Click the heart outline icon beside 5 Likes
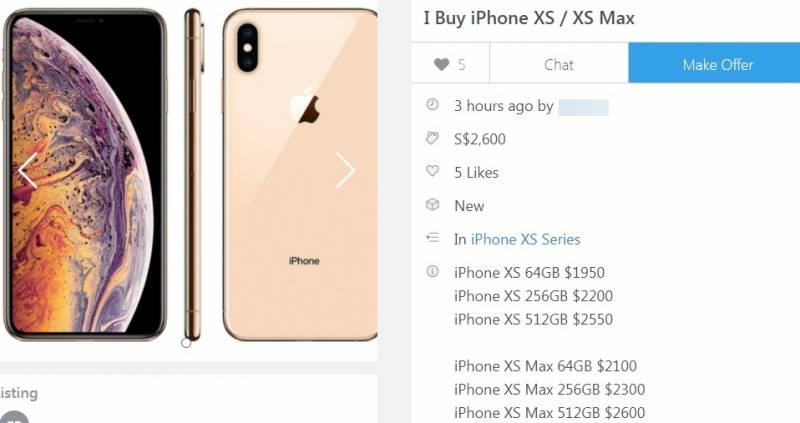The width and height of the screenshot is (800, 423). tap(432, 171)
